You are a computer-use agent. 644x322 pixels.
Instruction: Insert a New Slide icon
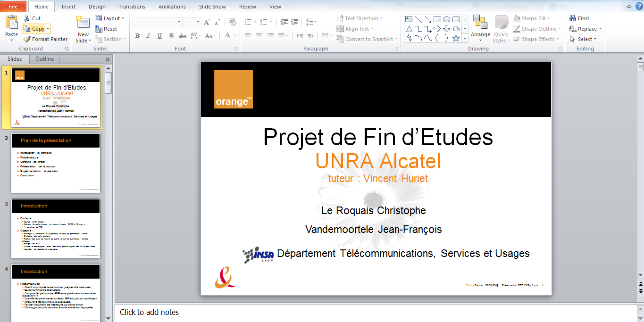83,22
